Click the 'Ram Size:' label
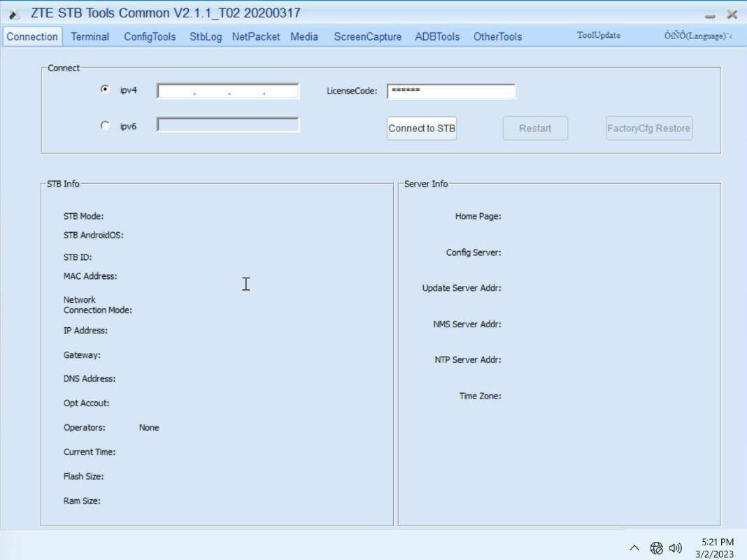This screenshot has width=747, height=560. (x=82, y=501)
